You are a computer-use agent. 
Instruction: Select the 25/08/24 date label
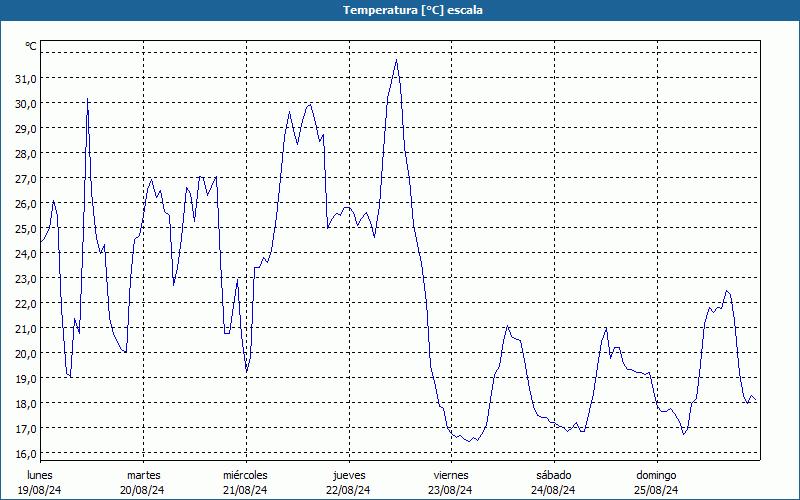(656, 490)
